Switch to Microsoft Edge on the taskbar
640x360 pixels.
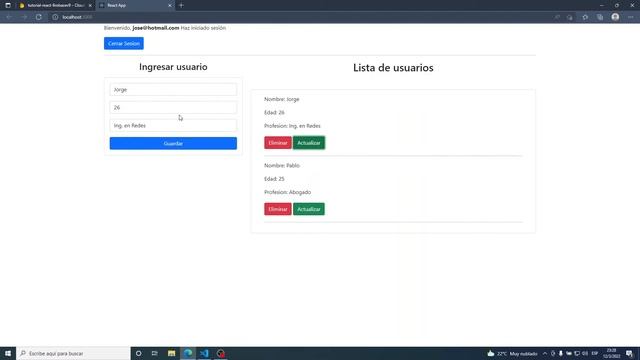click(188, 353)
